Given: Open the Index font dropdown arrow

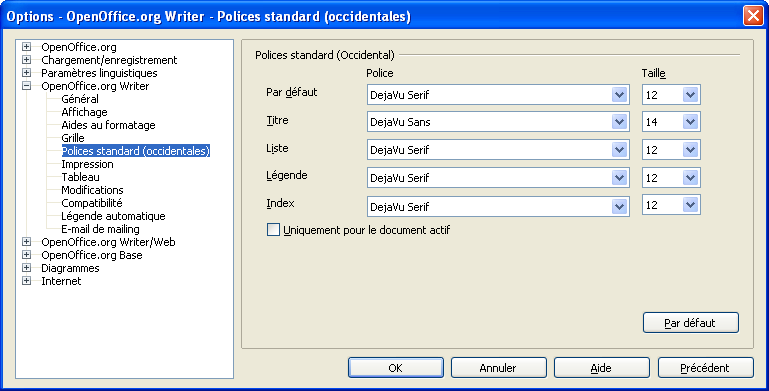Looking at the screenshot, I should click(620, 206).
